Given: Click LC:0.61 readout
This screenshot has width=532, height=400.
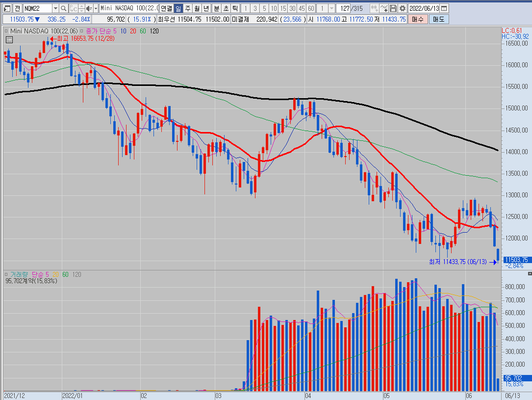Looking at the screenshot, I should 511,30.
